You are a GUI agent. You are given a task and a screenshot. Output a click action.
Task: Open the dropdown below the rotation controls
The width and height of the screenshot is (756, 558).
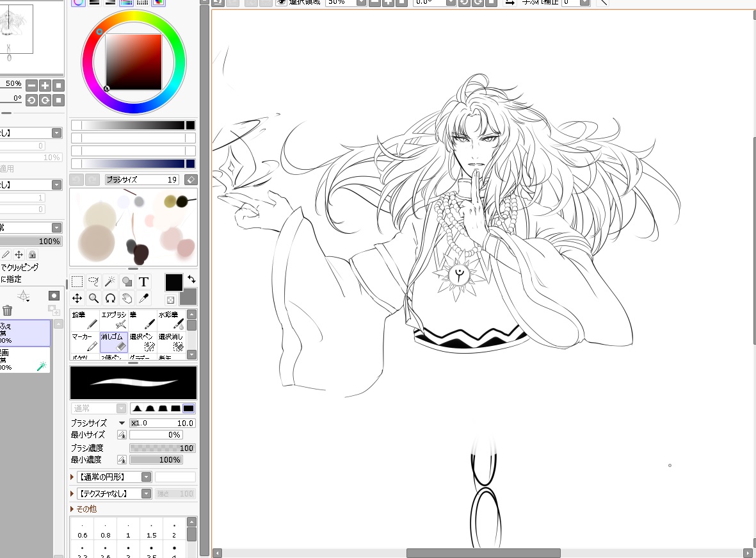pos(57,133)
